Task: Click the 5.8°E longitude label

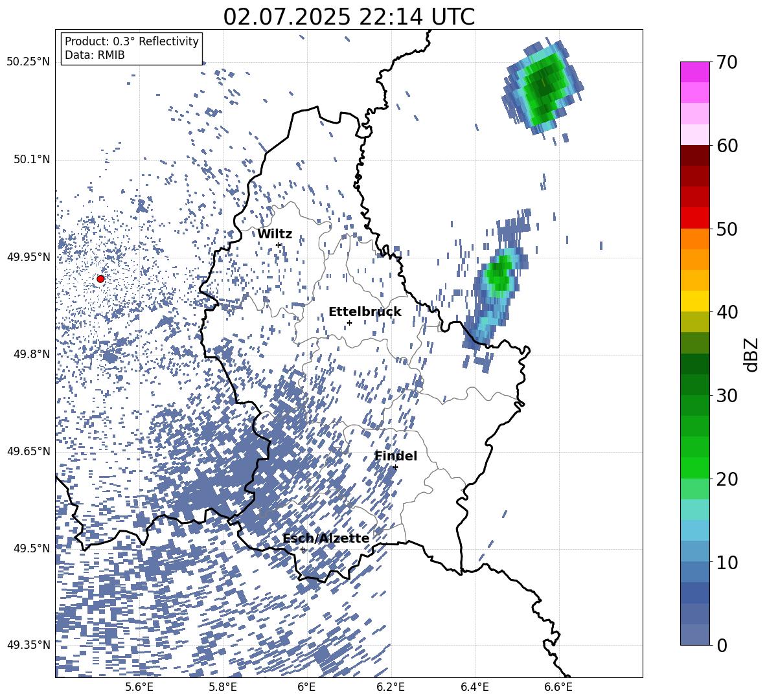Action: point(223,687)
